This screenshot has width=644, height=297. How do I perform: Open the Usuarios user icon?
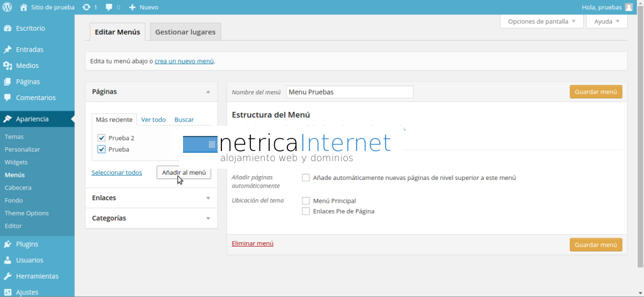click(8, 260)
